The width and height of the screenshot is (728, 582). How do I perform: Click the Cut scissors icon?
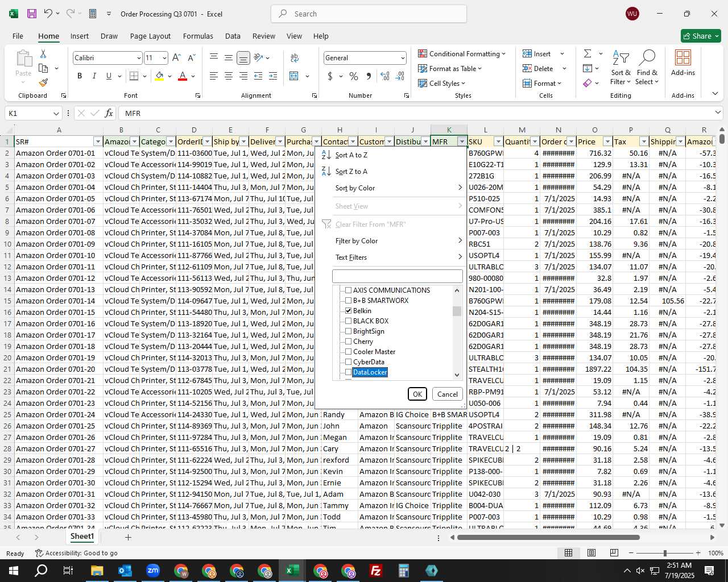point(43,53)
